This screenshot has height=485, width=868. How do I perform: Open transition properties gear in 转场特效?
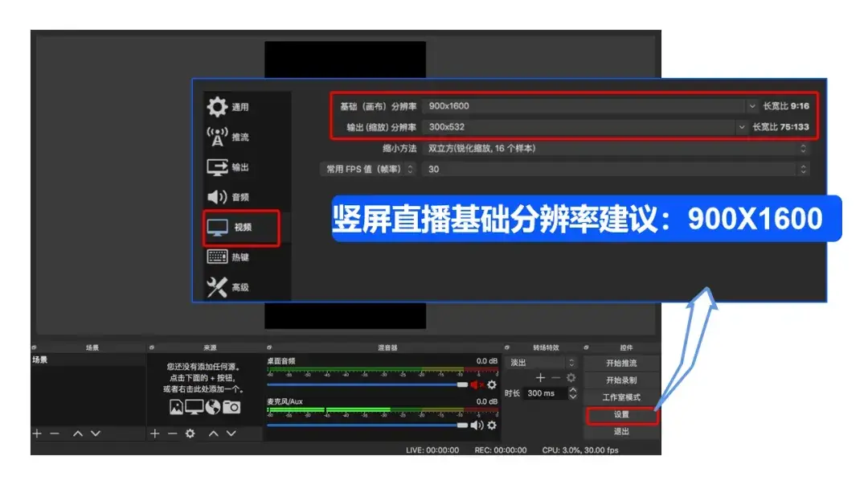coord(571,377)
